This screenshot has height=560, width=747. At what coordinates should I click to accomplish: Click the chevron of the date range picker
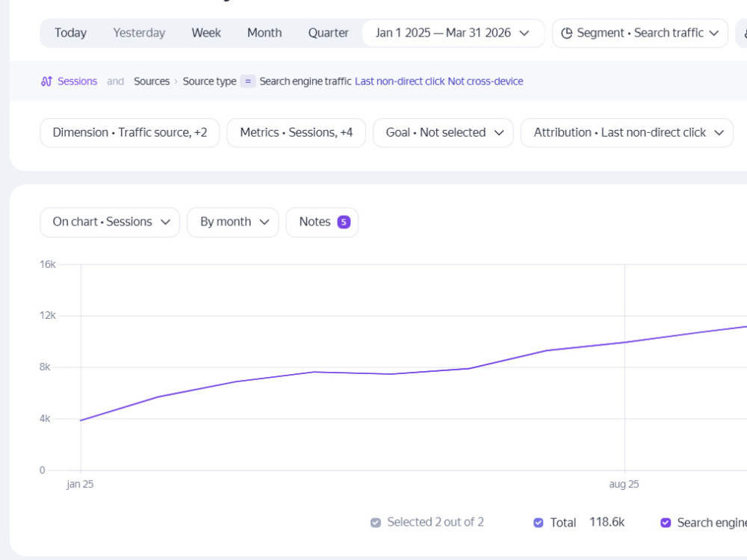coord(524,34)
